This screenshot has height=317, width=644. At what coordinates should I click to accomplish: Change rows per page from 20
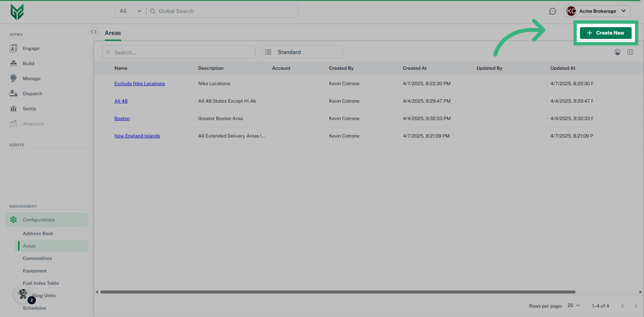click(574, 306)
